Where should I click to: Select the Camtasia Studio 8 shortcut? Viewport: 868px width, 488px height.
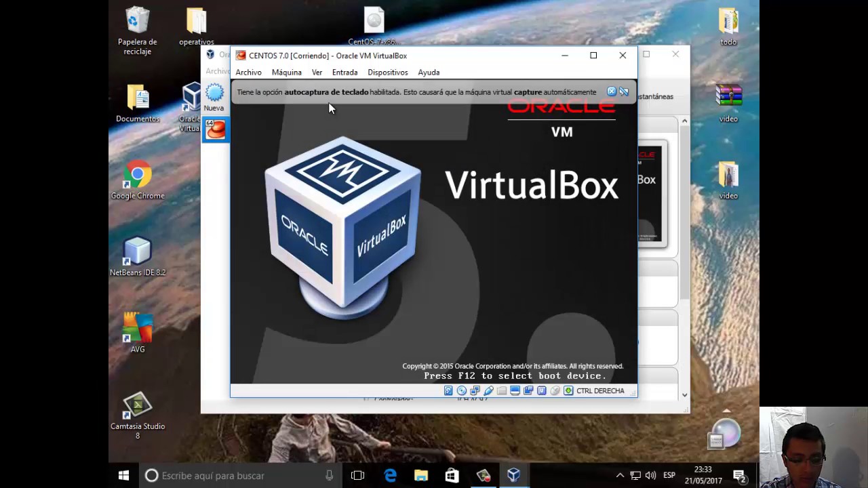138,415
